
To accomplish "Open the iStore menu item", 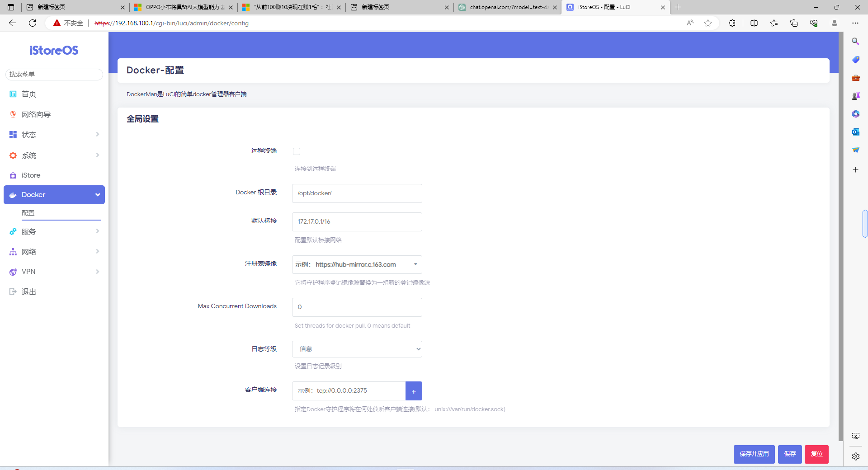I will 31,175.
